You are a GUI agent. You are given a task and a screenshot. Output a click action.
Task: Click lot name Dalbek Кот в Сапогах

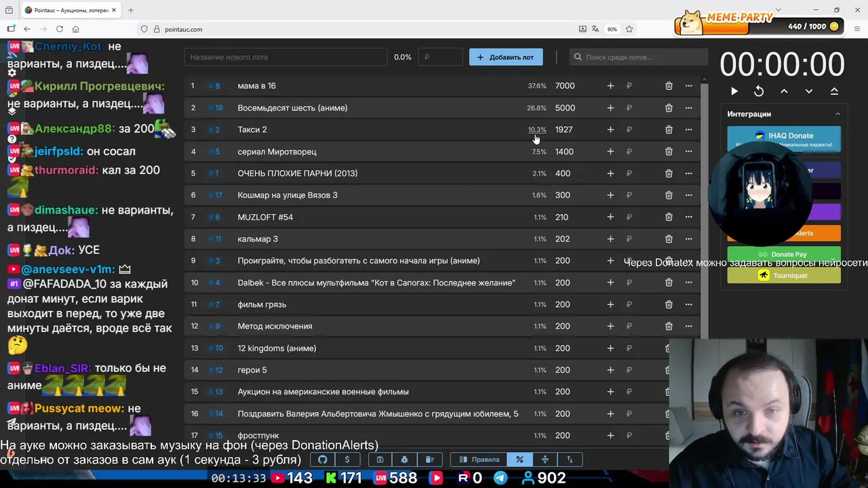coord(376,283)
